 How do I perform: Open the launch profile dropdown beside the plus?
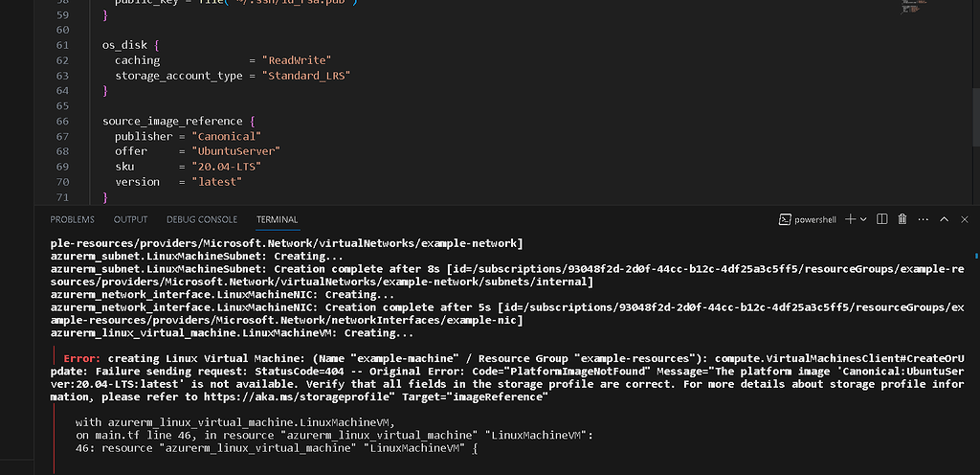(x=863, y=219)
